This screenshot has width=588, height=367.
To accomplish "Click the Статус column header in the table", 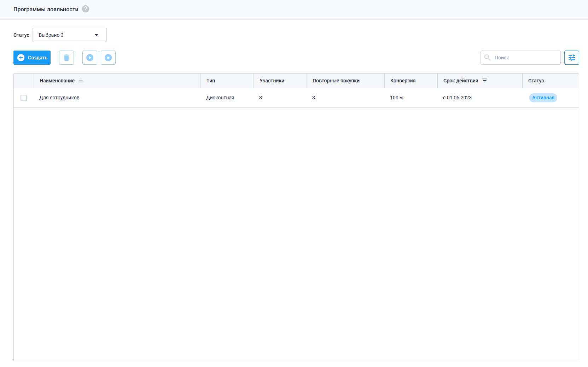I will click(536, 81).
